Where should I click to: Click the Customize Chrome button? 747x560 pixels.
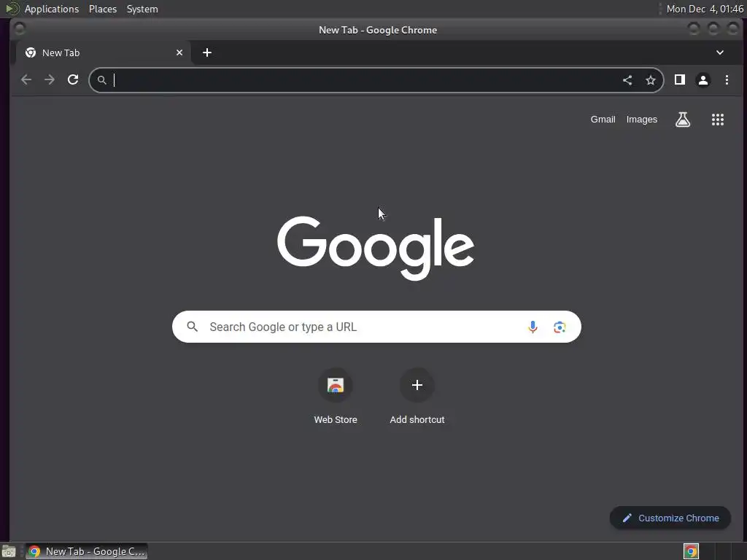[670, 518]
